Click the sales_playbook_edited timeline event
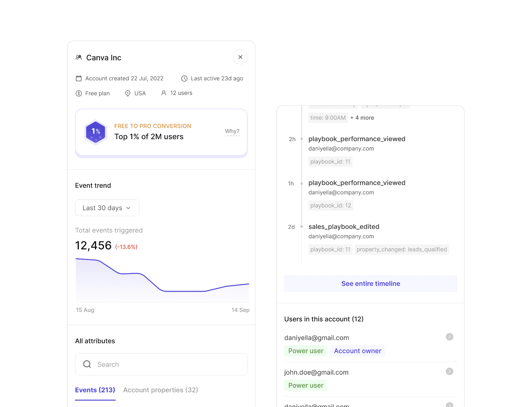This screenshot has height=407, width=532. 344,226
